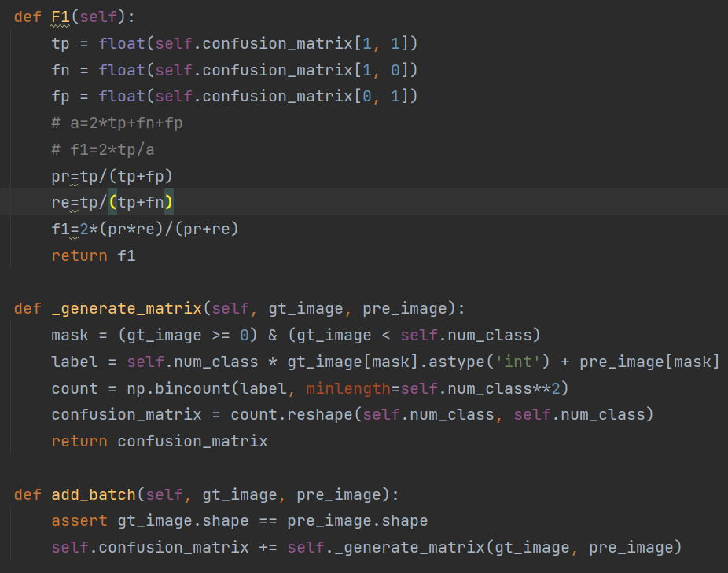Click the add_batch function definition name
This screenshot has height=573, width=728.
[91, 494]
